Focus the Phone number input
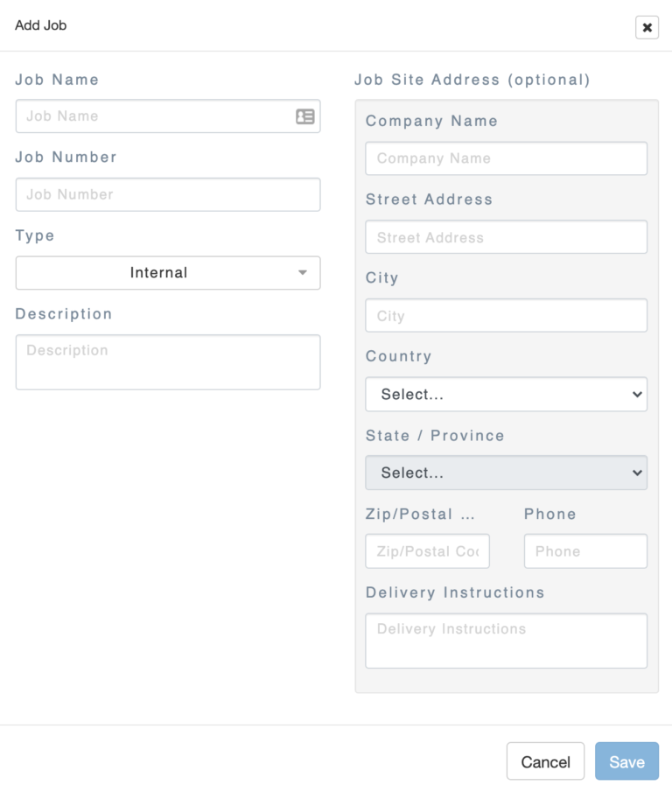The image size is (672, 792). click(584, 550)
